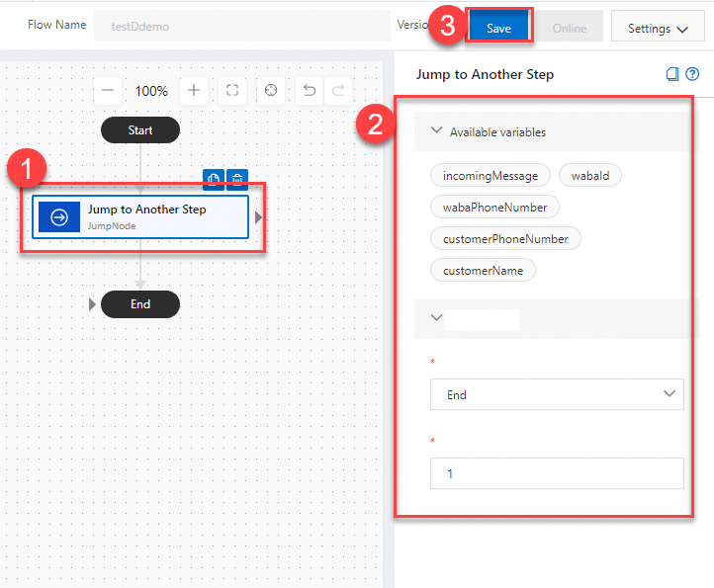Click the fit-to-screen icon
Viewport: 714px width, 588px height.
tap(232, 91)
